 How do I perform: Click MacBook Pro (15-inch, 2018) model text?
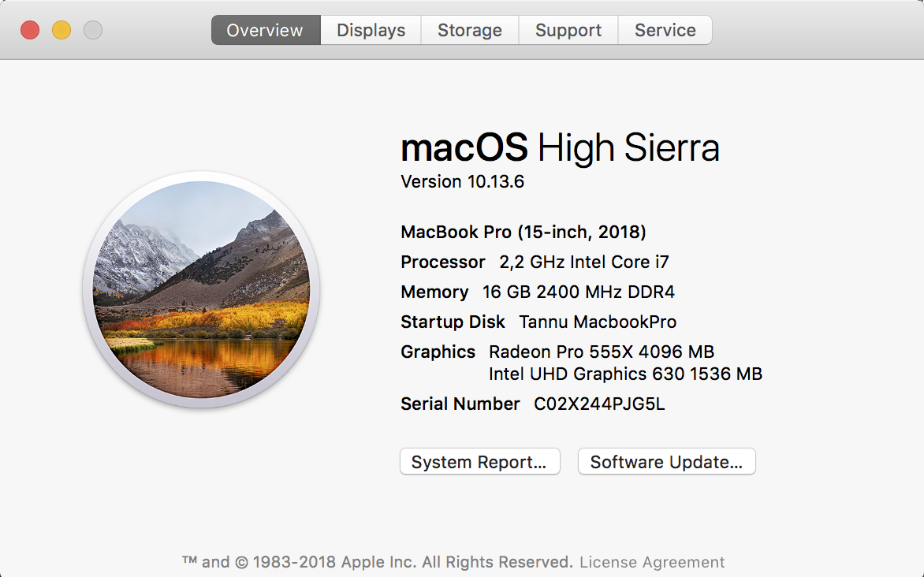(x=523, y=233)
